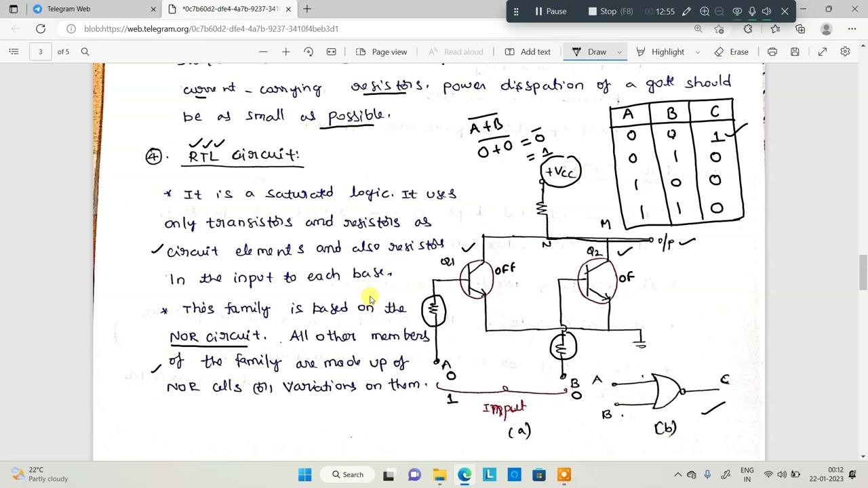Open the Edge settings and more menu
Image resolution: width=868 pixels, height=488 pixels.
tap(853, 28)
